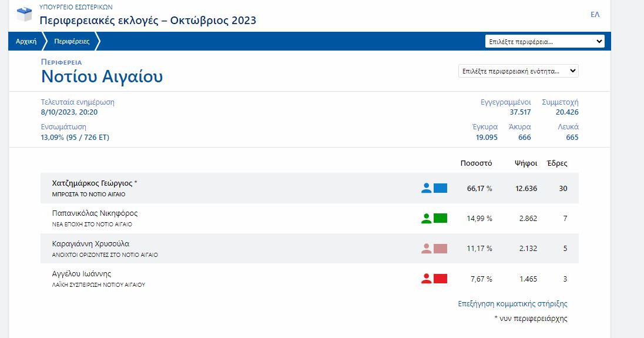Screen dimensions: 644x338
Task: Expand the 'Επιλέξτε περιφερειακή ενότητα' dropdown
Action: 518,71
